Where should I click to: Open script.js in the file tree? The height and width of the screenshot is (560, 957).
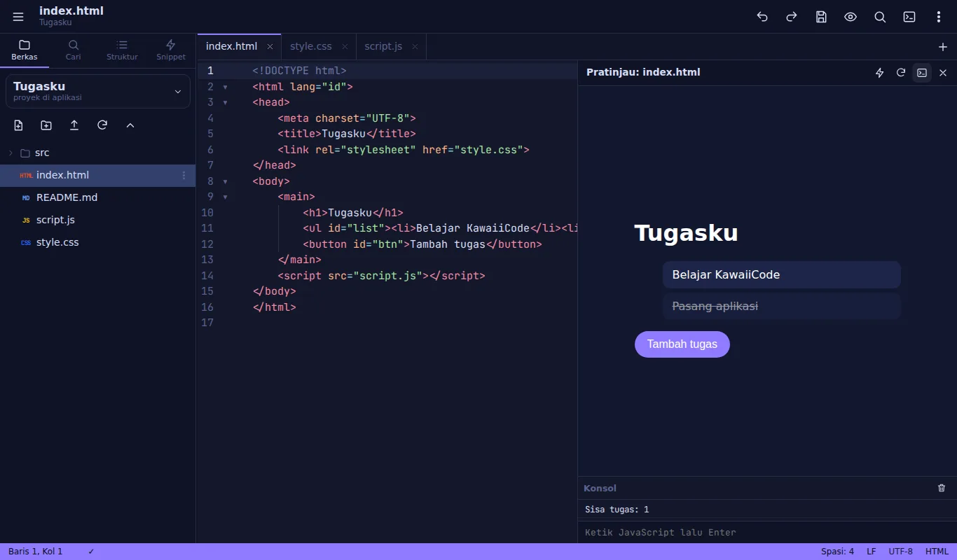tap(98, 220)
